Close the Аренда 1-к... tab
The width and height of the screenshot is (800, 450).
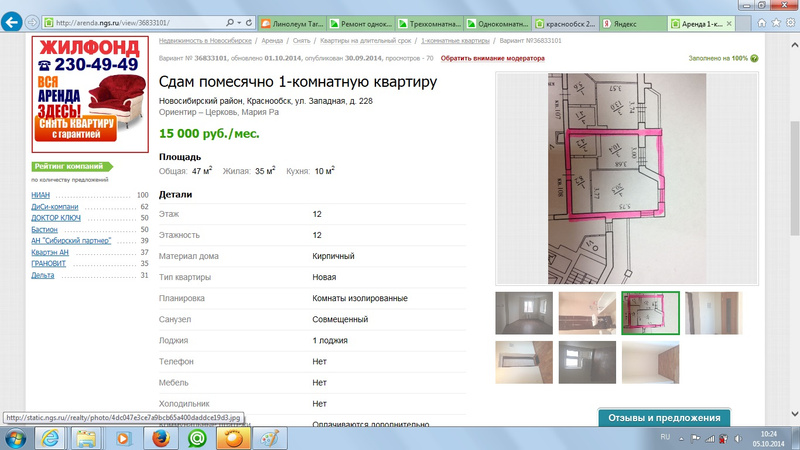point(729,23)
